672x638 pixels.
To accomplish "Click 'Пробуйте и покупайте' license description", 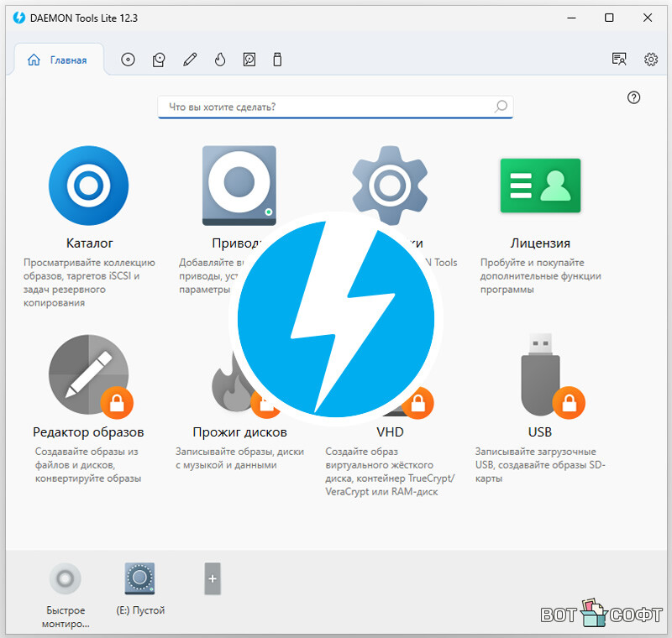I will (x=540, y=275).
